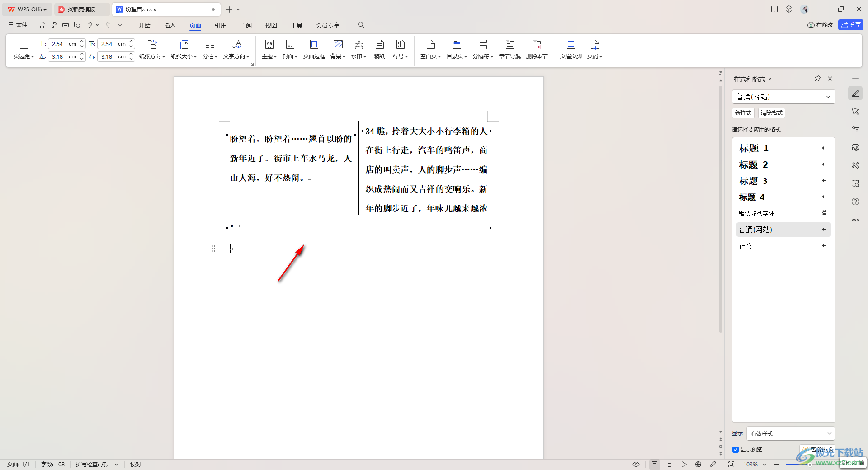The width and height of the screenshot is (868, 470).
Task: Expand the quick access toolbar customize arrow
Action: click(x=120, y=25)
